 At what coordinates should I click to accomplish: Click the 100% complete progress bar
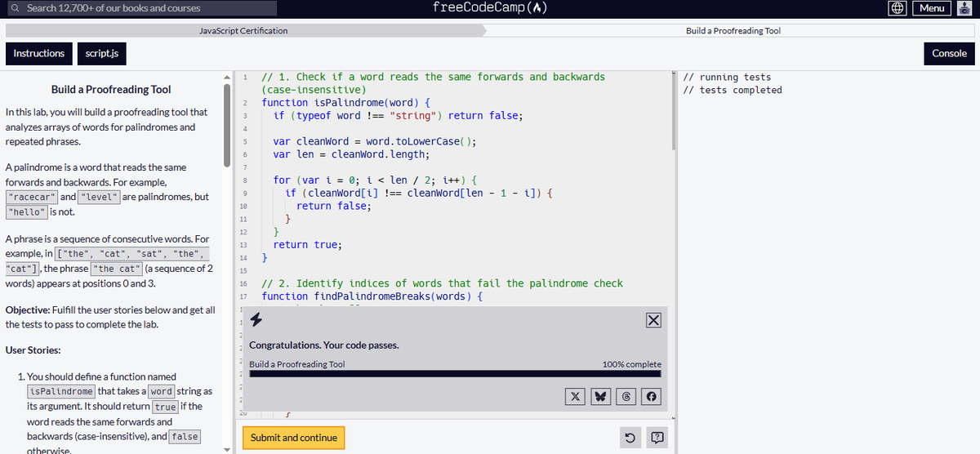455,374
